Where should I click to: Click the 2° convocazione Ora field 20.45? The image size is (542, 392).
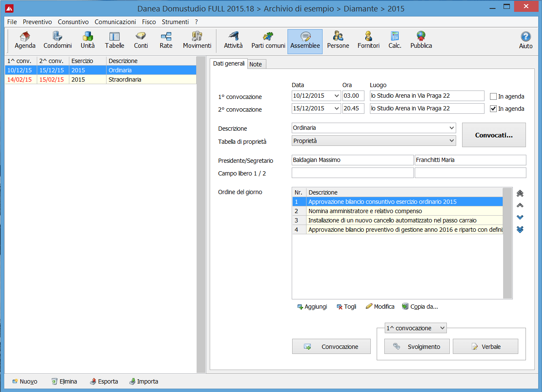click(x=353, y=108)
